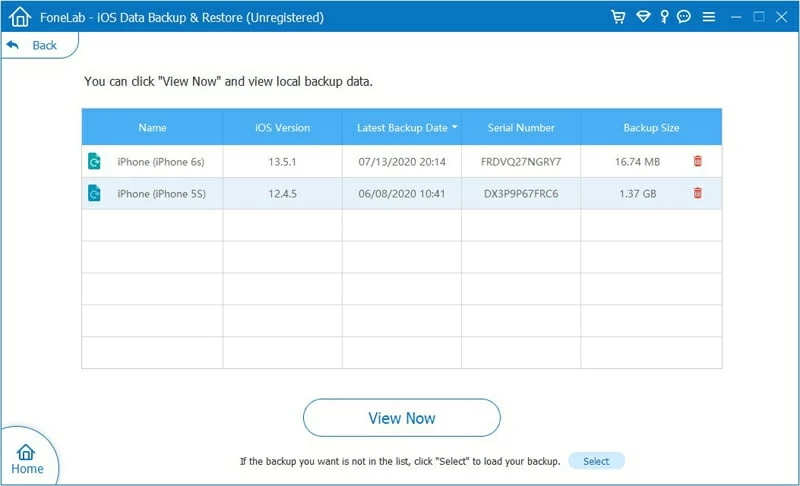Return to Home from bottom-left corner
This screenshot has width=800, height=486.
coord(26,458)
